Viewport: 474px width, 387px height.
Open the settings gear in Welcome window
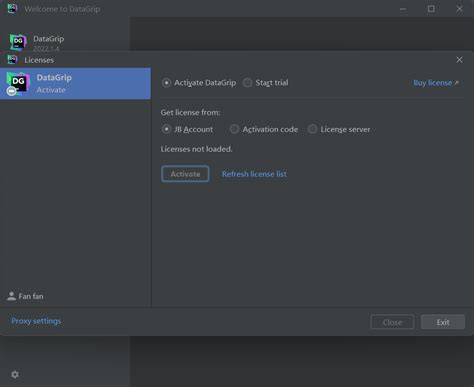[x=15, y=374]
